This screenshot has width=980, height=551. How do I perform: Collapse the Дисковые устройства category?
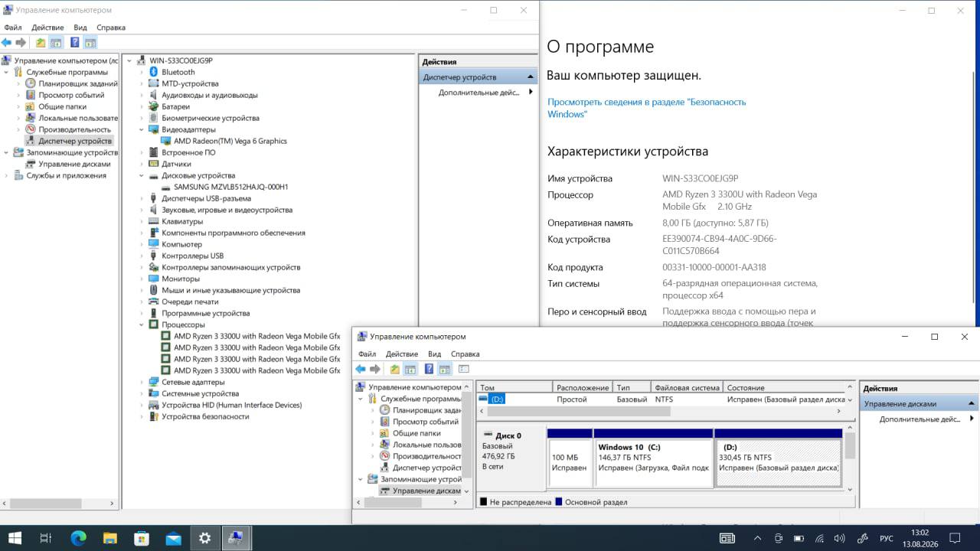pos(142,175)
